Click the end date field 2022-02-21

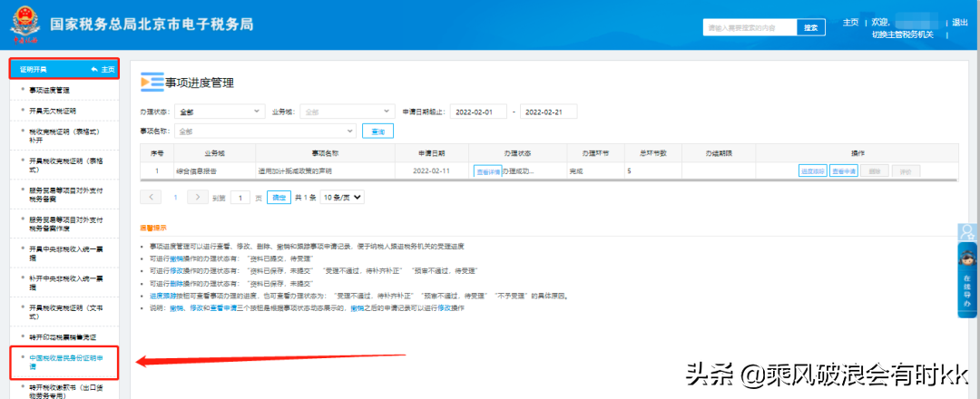click(x=549, y=112)
